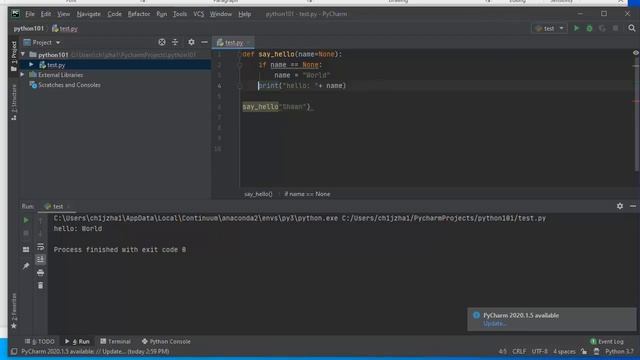The image size is (640, 360).
Task: Open the Refactor menu
Action: tap(139, 14)
